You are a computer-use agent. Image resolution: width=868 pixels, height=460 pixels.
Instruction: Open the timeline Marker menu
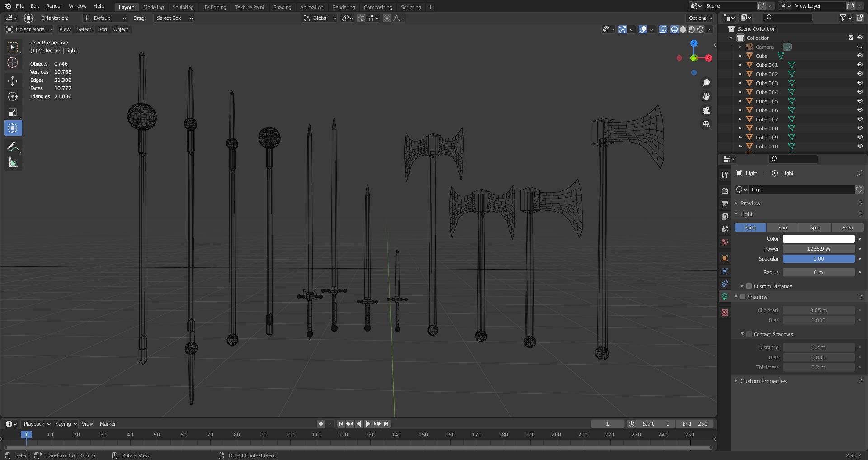108,424
